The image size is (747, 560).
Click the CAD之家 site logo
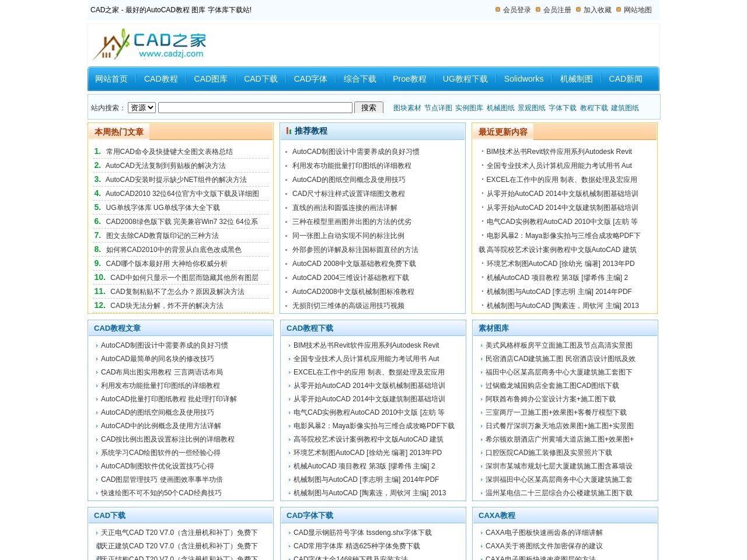(x=149, y=44)
